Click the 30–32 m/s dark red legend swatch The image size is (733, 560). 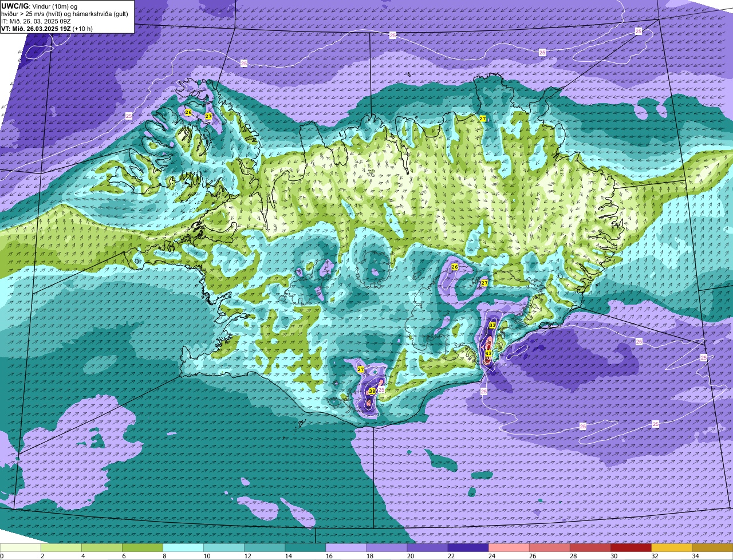pos(630,547)
